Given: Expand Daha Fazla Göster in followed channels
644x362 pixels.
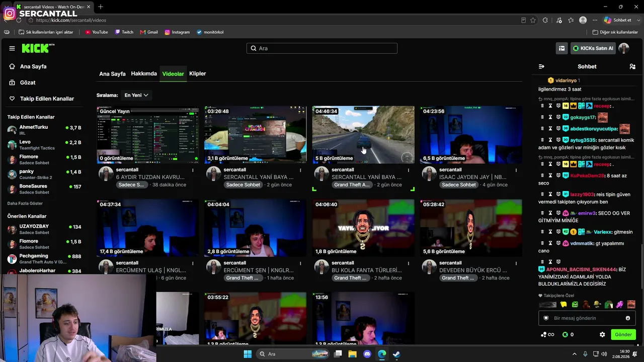Looking at the screenshot, I should tap(25, 203).
